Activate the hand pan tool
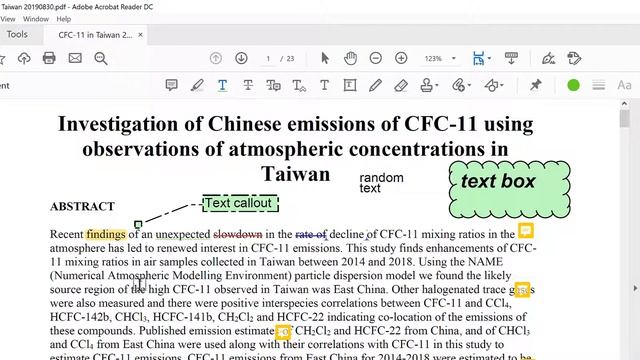640x360 pixels. (x=350, y=58)
